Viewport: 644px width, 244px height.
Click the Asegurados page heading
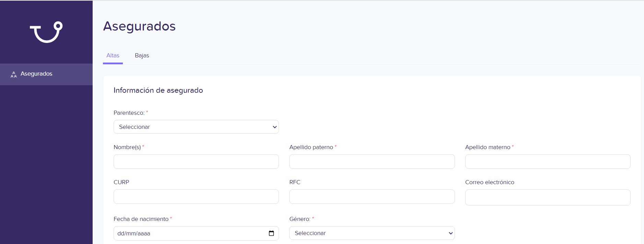[139, 26]
